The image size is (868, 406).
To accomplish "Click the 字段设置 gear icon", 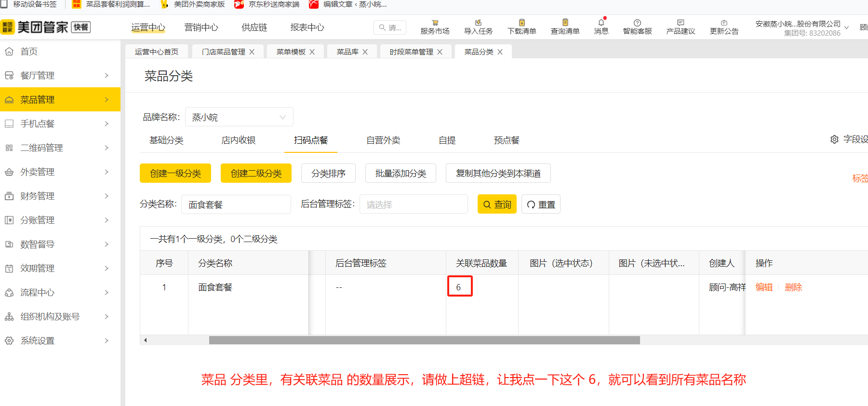I will point(834,139).
